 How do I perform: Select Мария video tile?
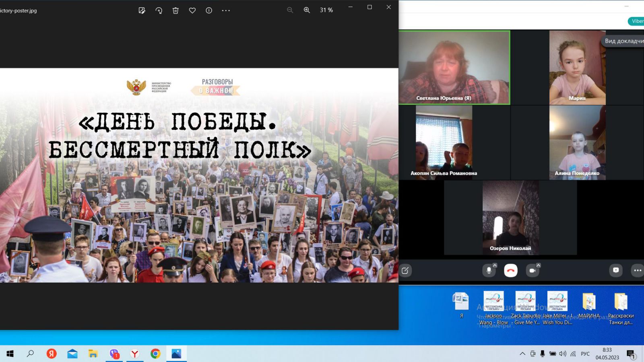click(x=577, y=68)
